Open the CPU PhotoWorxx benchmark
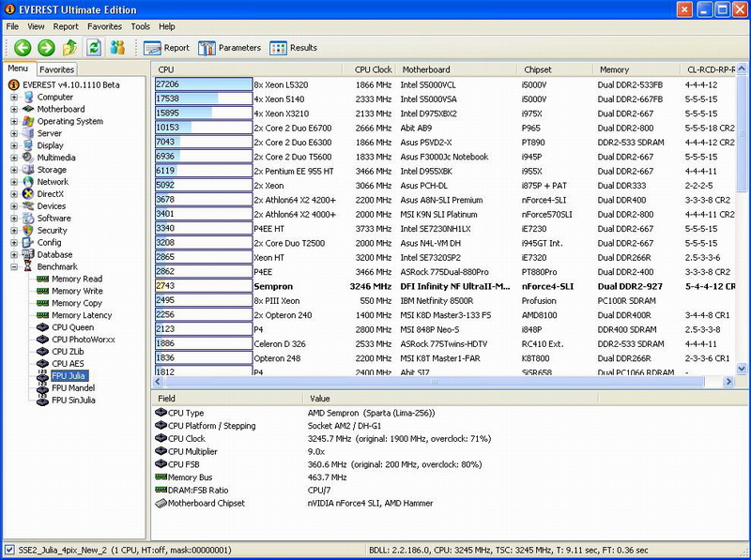 click(x=84, y=340)
